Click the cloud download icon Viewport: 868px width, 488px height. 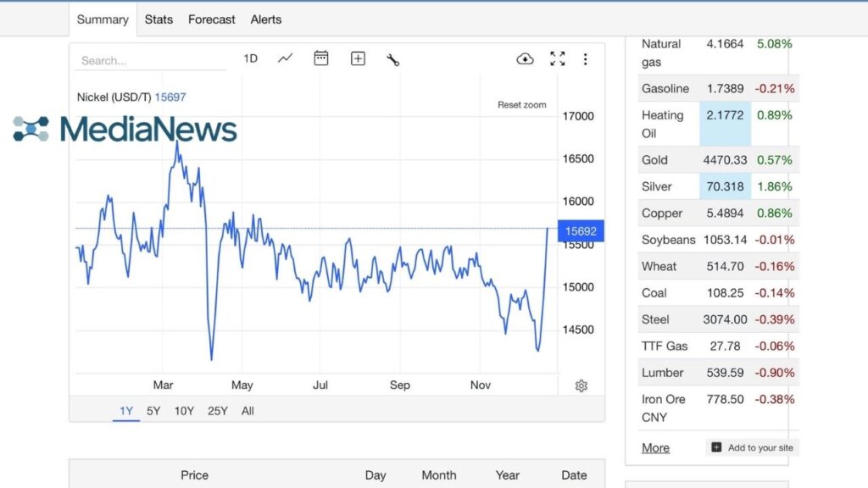point(525,58)
